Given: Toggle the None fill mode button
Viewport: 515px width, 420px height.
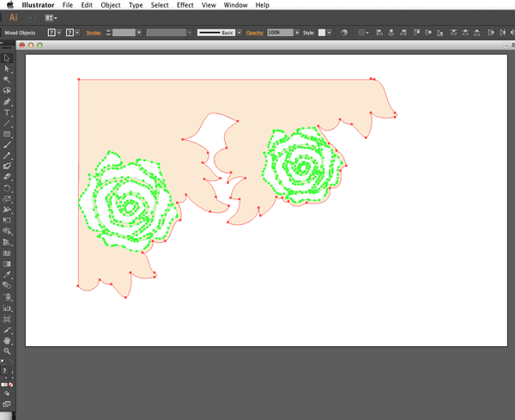Looking at the screenshot, I should 11,384.
